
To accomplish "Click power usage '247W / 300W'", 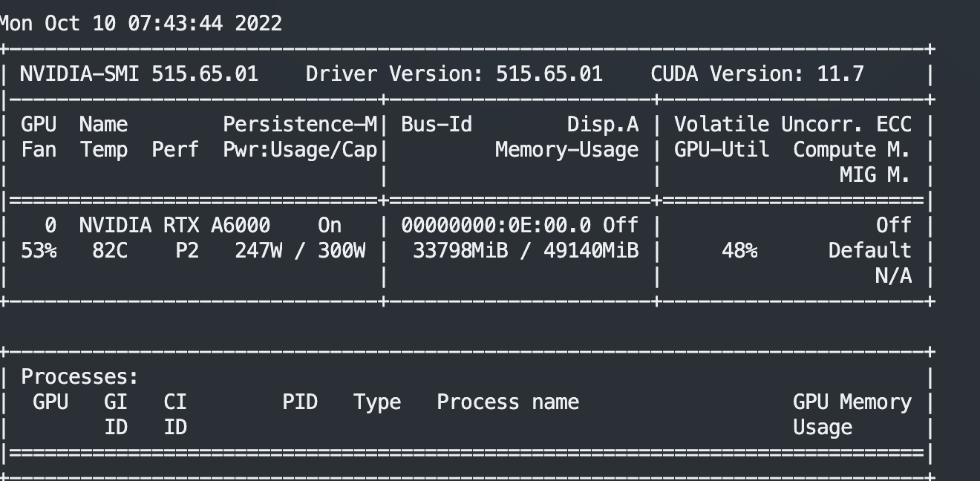I will click(x=300, y=251).
